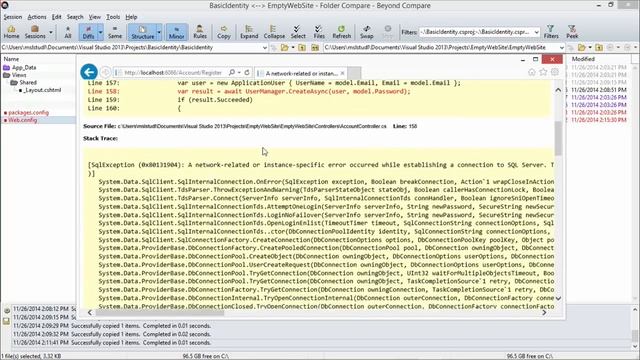This screenshot has width=640, height=360.
Task: Select the _Layout.cshtml file
Action: [42, 90]
